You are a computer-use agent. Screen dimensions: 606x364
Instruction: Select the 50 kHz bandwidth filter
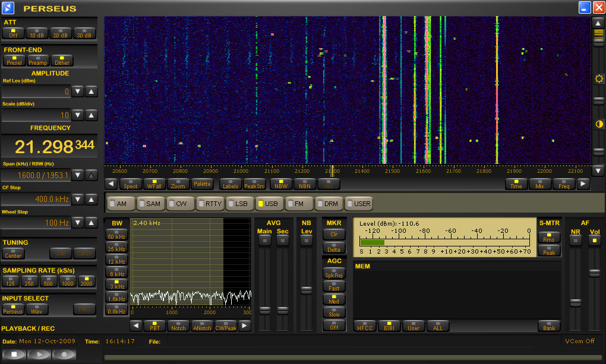116,235
